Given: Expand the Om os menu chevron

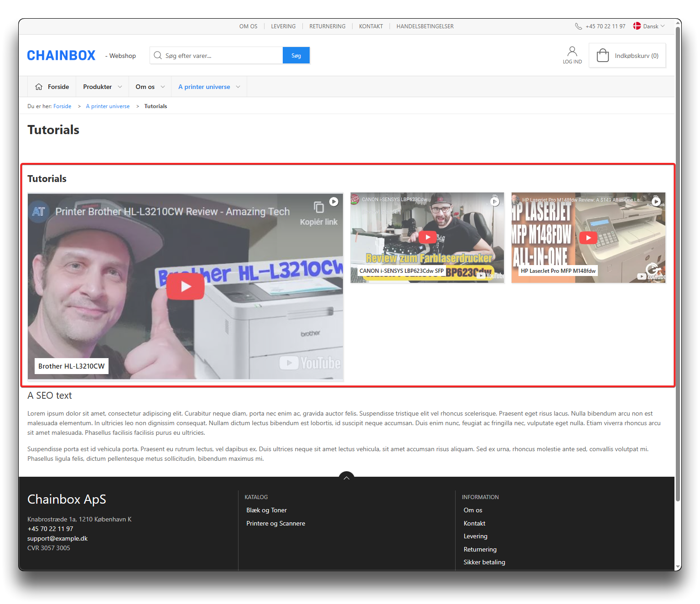Looking at the screenshot, I should [163, 87].
